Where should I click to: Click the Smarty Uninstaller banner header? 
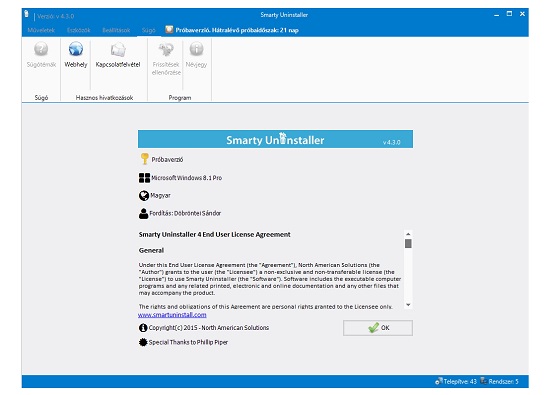pos(275,139)
